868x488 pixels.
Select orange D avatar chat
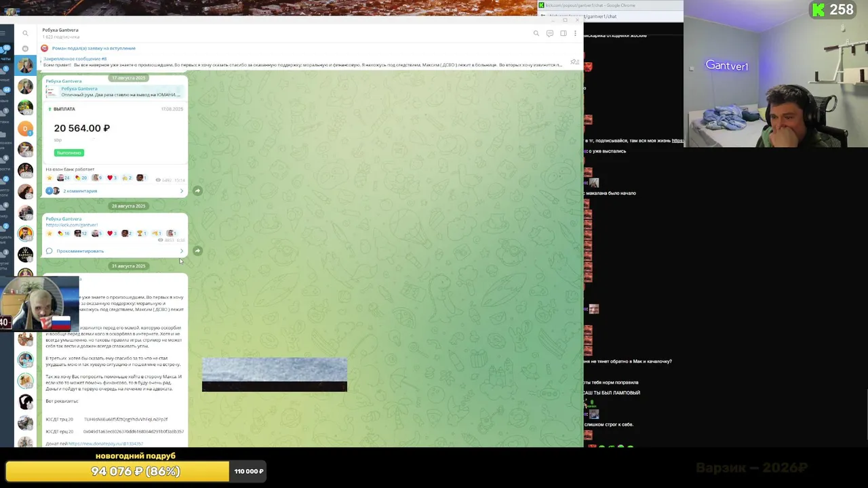tap(25, 128)
